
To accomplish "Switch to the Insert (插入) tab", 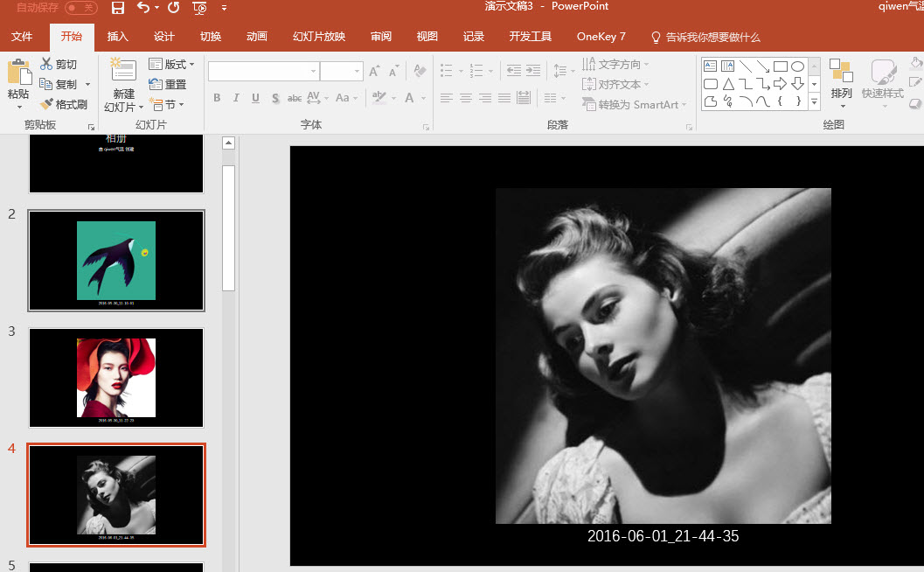I will pos(117,37).
